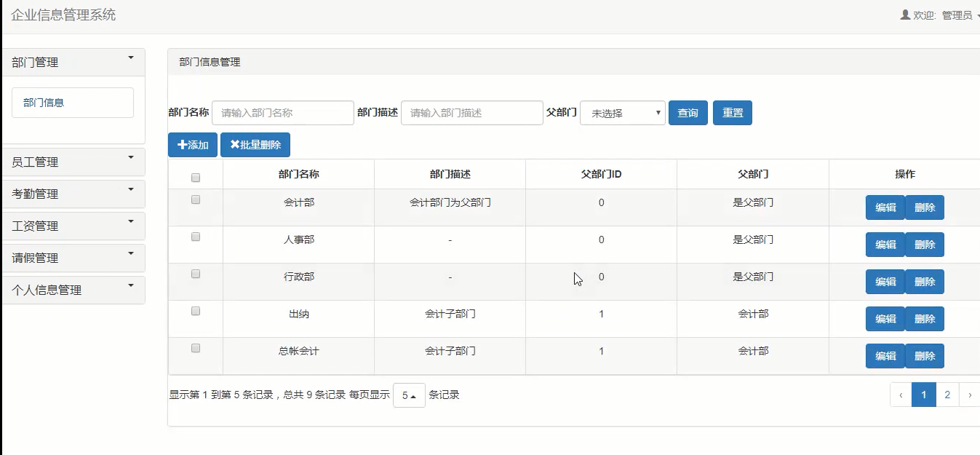Open the page-size dropdown showing 5

[x=409, y=395]
